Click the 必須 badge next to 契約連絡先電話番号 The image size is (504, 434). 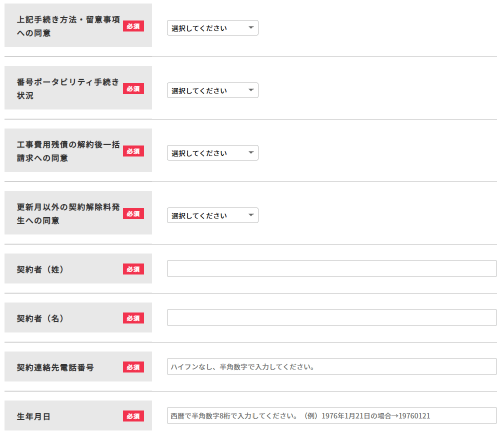point(133,367)
